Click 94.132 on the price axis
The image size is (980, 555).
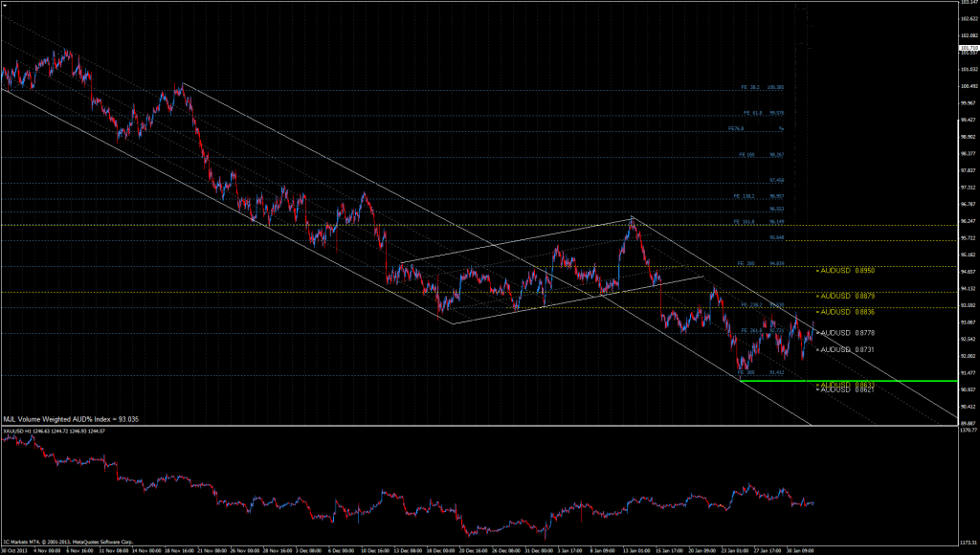[970, 289]
